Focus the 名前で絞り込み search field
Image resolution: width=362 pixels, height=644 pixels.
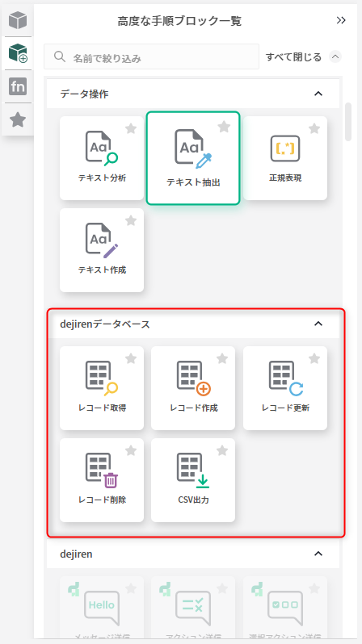point(151,56)
